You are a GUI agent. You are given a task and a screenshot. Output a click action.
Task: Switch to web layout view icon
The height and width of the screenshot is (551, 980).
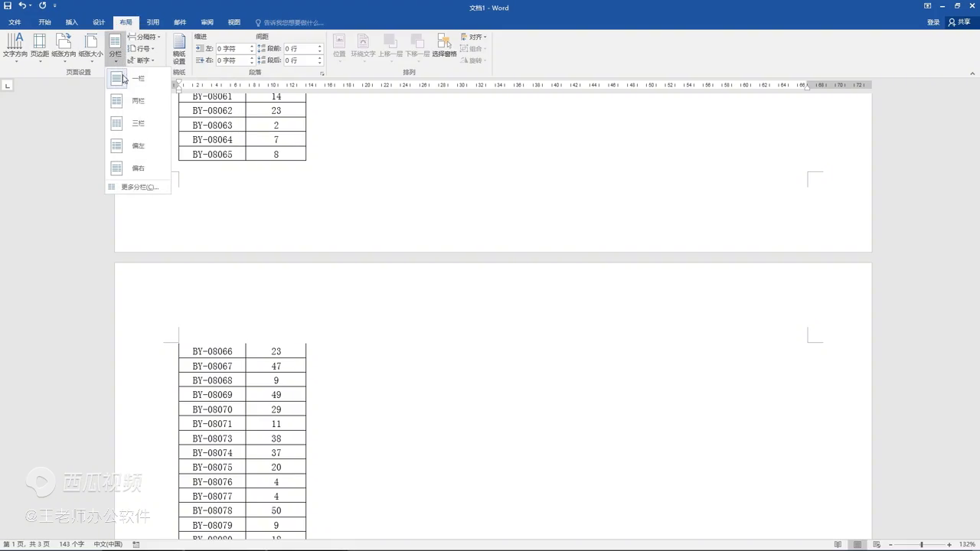(877, 544)
